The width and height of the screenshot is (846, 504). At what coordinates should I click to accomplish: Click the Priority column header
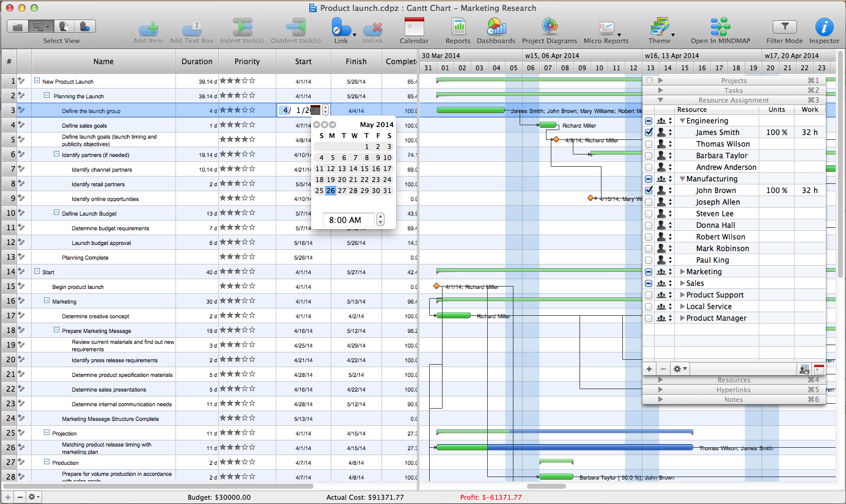point(247,62)
